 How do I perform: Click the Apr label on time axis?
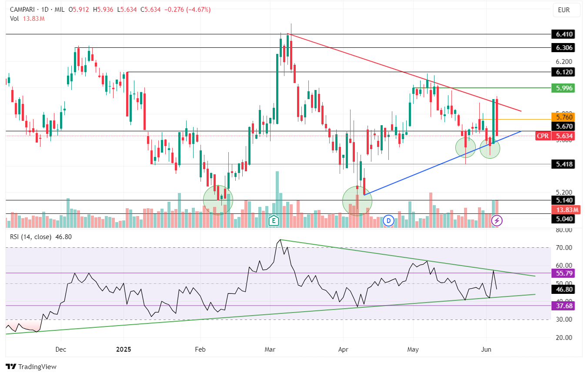344,349
